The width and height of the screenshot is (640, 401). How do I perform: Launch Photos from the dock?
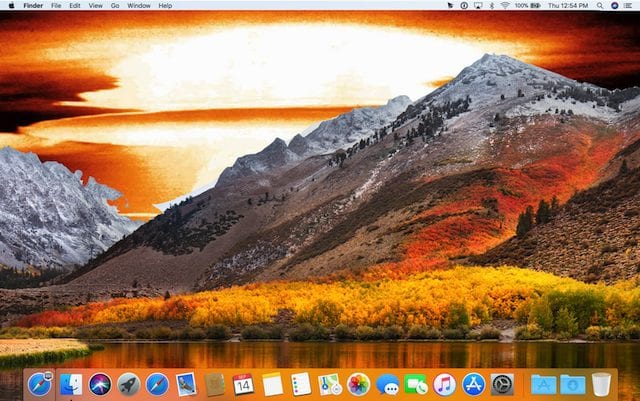point(358,384)
